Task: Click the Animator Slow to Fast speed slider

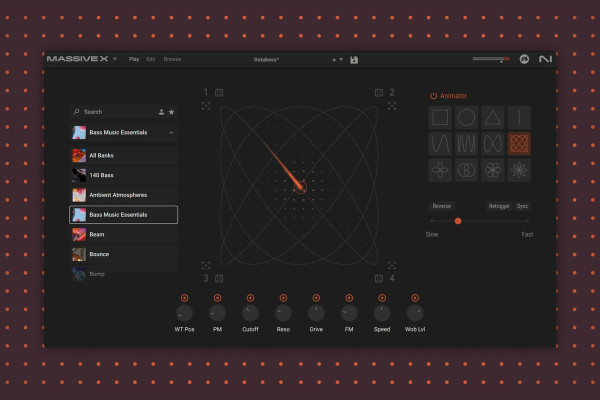Action: 479,221
